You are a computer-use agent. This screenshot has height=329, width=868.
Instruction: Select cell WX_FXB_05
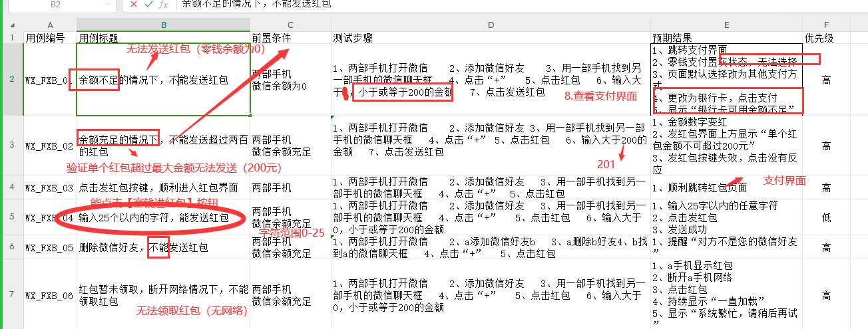[50, 247]
